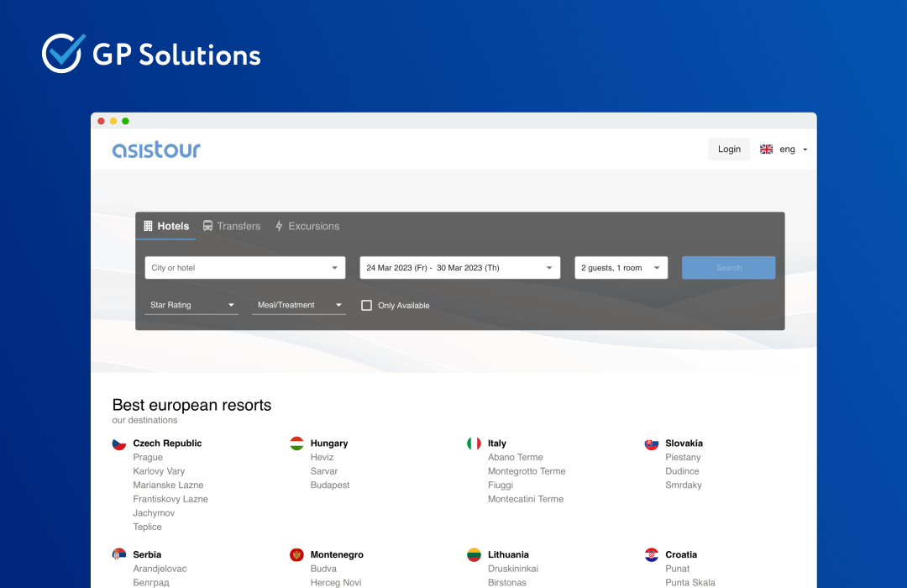Viewport: 907px width, 588px height.
Task: Open the Birstonas link
Action: (x=507, y=582)
